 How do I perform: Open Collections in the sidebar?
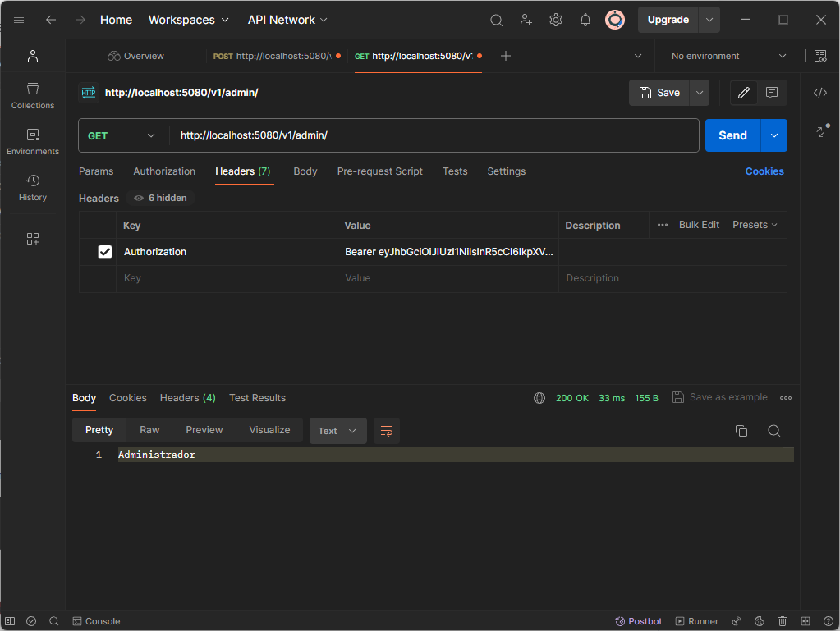coord(33,96)
